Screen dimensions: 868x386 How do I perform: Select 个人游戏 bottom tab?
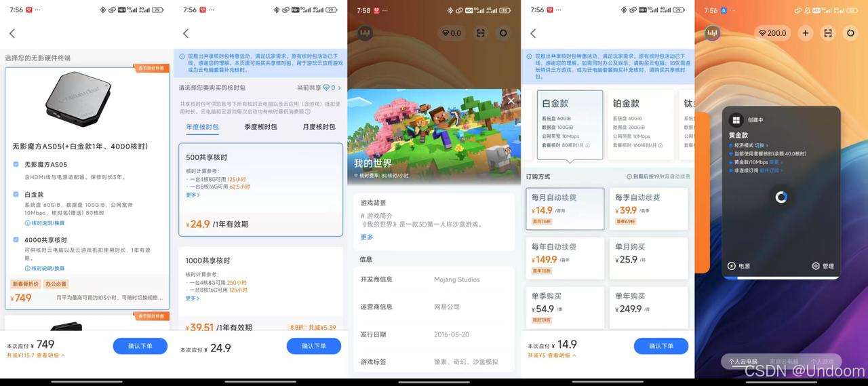pos(823,362)
